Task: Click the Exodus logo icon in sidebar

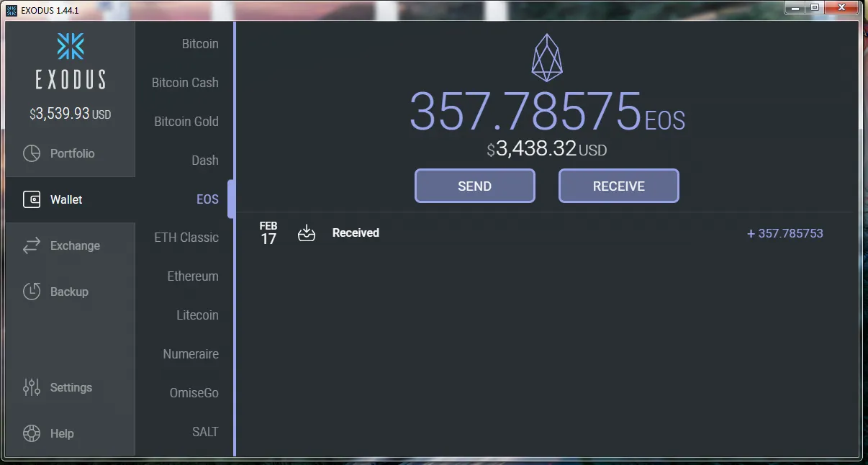Action: [71, 46]
